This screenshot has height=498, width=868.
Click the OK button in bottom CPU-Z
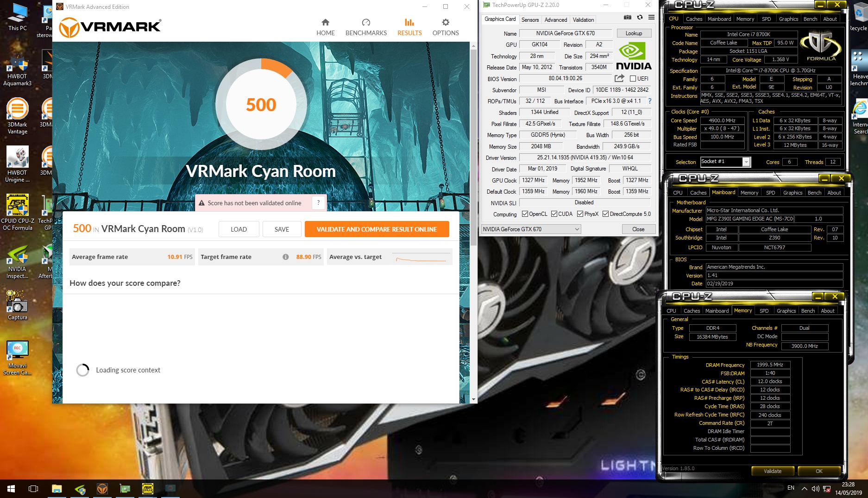tap(819, 471)
